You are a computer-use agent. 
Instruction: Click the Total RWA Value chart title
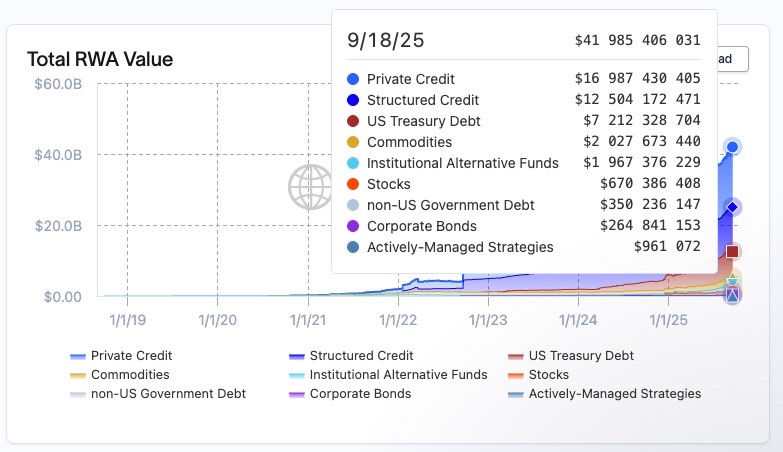point(100,59)
